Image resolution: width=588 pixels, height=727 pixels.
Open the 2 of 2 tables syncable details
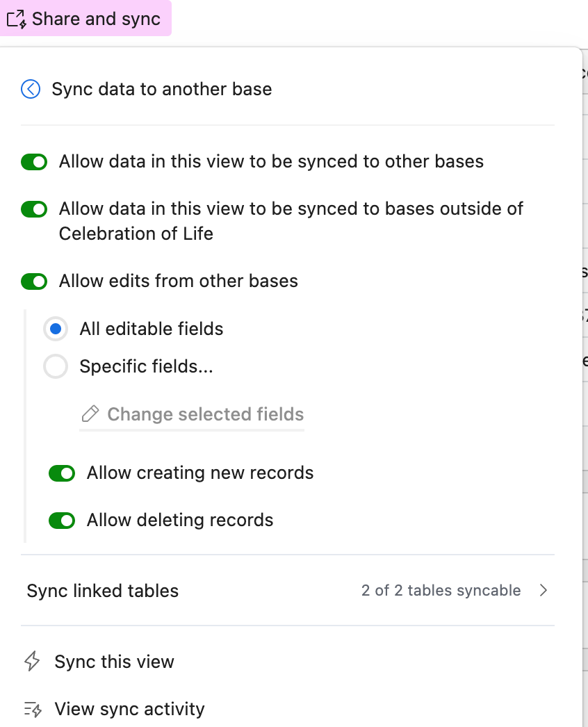click(x=441, y=590)
